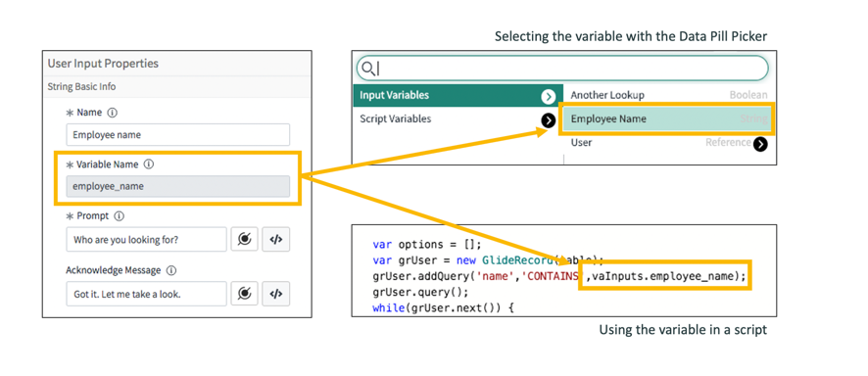Image resolution: width=868 pixels, height=376 pixels.
Task: Click 'vaInputs.employee_name' in the script
Action: pyautogui.click(x=663, y=276)
